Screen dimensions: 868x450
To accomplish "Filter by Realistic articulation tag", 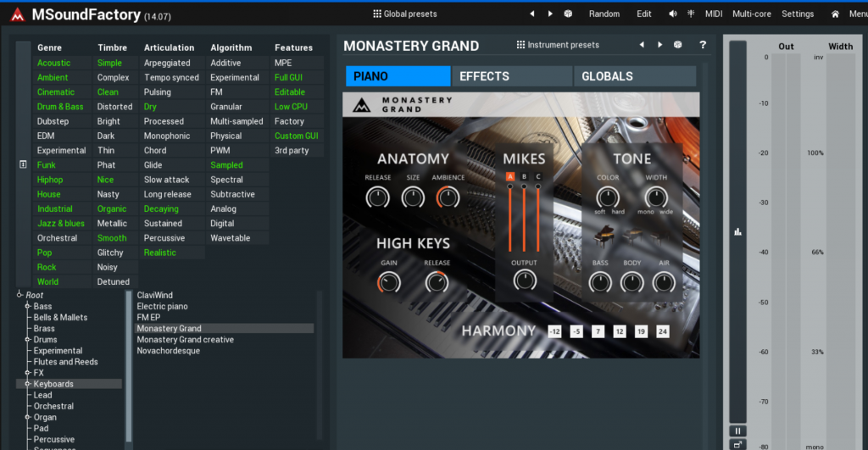I will [x=160, y=253].
